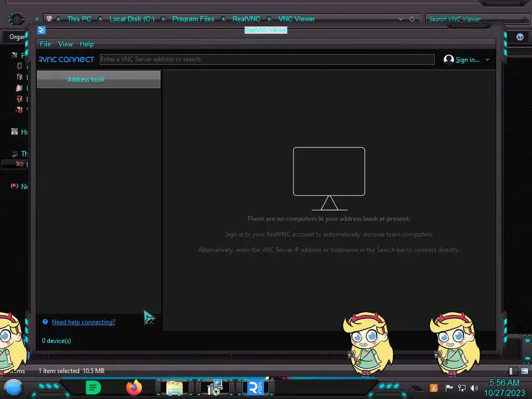The height and width of the screenshot is (399, 532).
Task: Click the Organize button in Explorer
Action: coord(17,37)
